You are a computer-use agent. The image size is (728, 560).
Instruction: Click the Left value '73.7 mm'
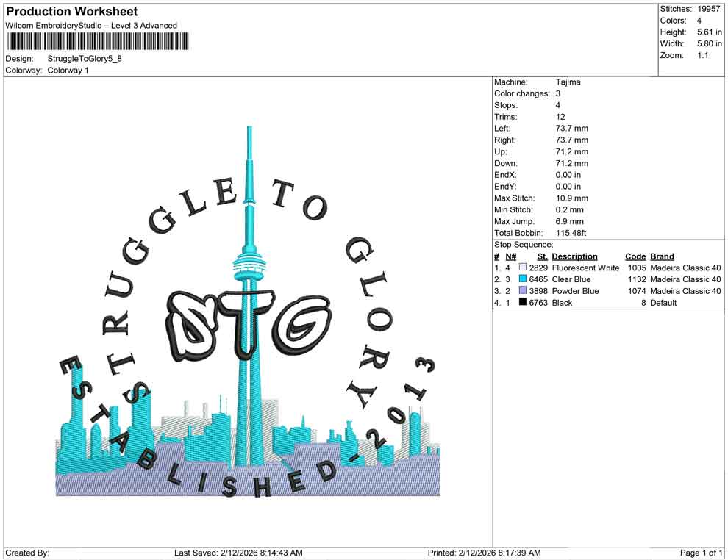571,129
